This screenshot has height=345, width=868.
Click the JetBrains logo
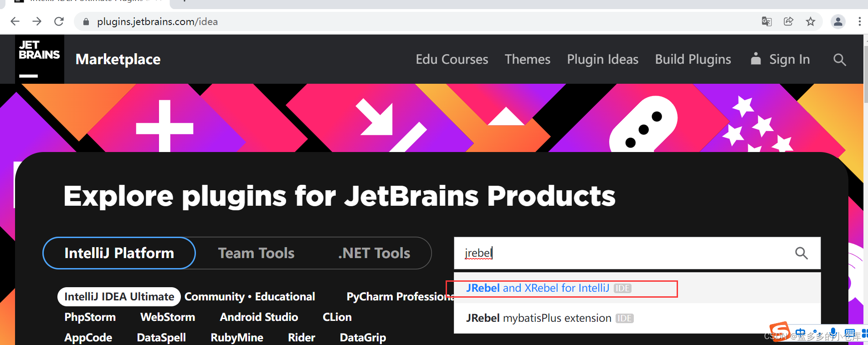pos(39,59)
